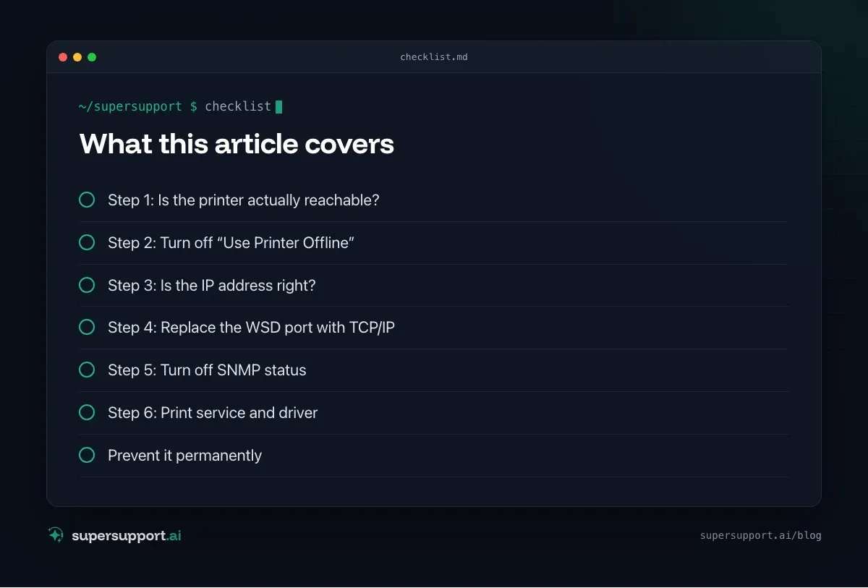Image resolution: width=868 pixels, height=588 pixels.
Task: Select "Step 5: Turn off SNMP status"
Action: pos(207,370)
